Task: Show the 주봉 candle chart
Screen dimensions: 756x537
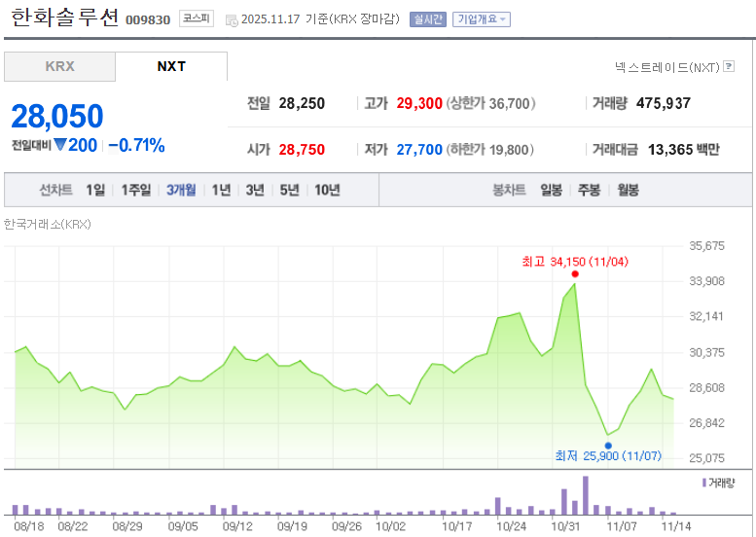Action: pyautogui.click(x=590, y=190)
